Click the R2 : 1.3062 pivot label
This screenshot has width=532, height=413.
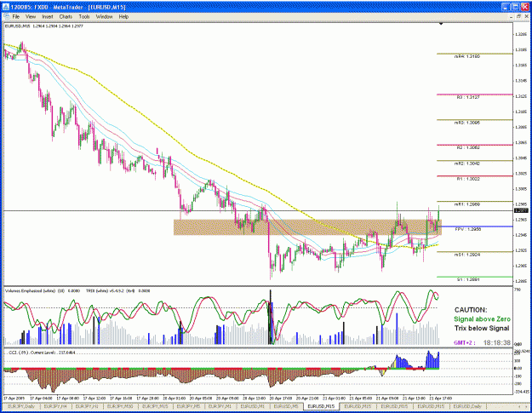click(x=468, y=148)
